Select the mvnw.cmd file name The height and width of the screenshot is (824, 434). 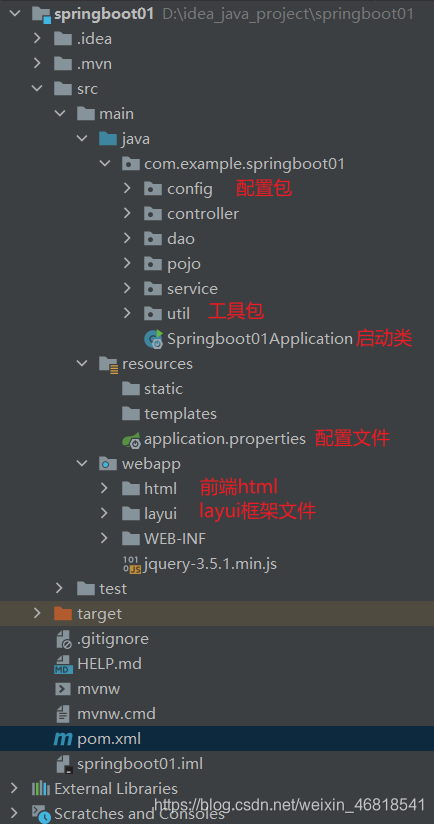[116, 714]
